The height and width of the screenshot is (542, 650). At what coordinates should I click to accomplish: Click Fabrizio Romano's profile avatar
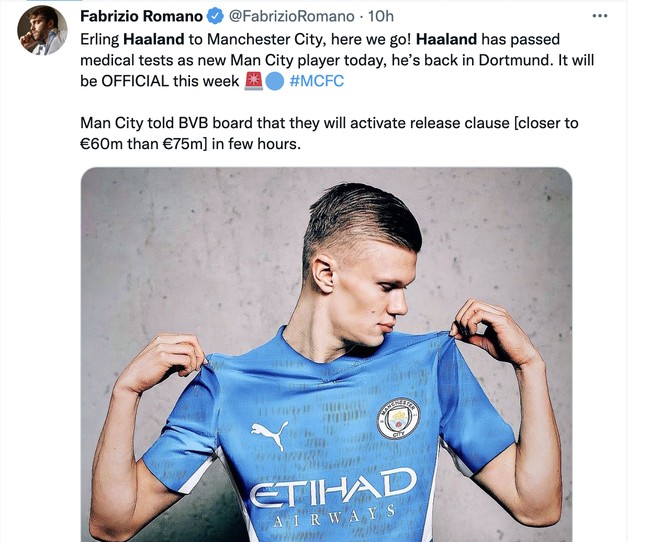[42, 30]
